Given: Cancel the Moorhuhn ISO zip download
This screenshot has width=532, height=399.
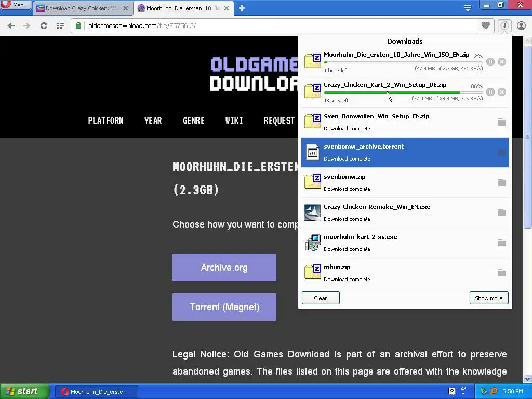Looking at the screenshot, I should point(502,62).
